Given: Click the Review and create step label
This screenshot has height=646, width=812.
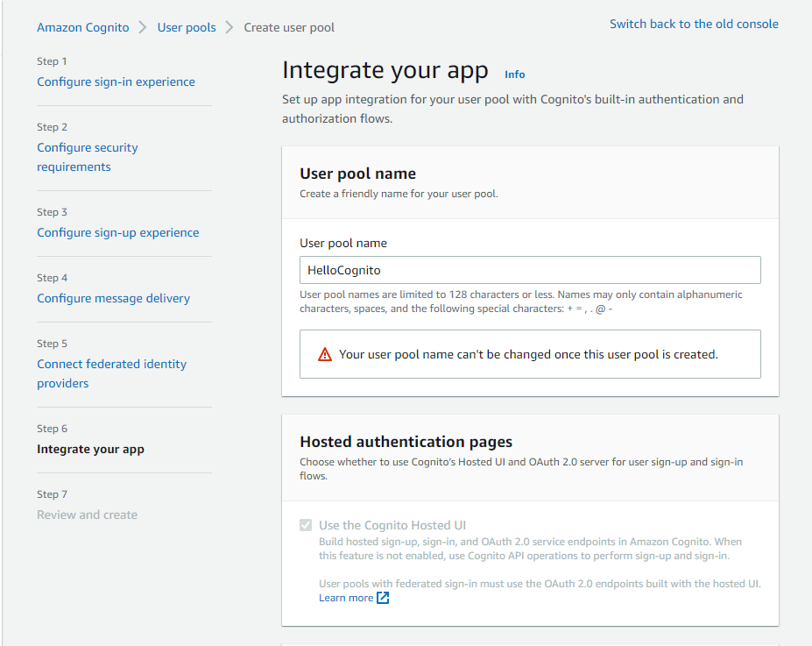Looking at the screenshot, I should pyautogui.click(x=87, y=515).
